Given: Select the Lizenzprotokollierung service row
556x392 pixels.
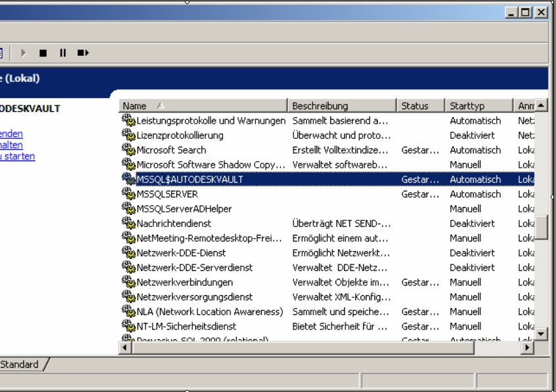Looking at the screenshot, I should [180, 135].
